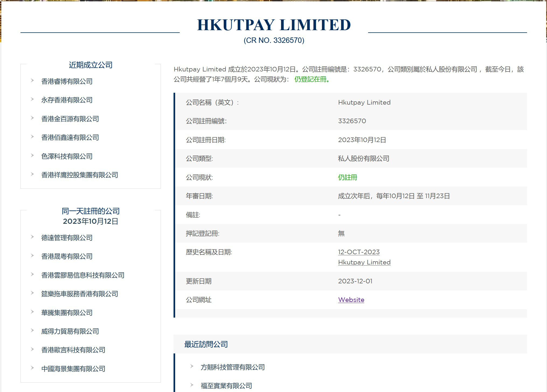
Task: Click the 更新日期 row label
Action: pos(199,281)
